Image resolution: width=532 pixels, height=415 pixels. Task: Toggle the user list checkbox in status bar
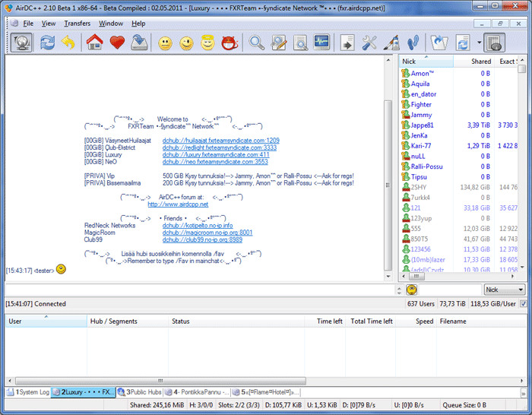(524, 304)
